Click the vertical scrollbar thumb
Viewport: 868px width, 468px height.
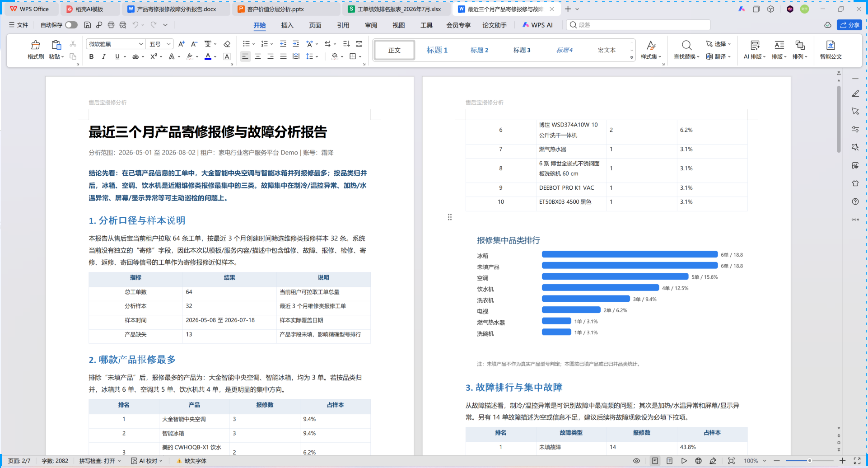[x=839, y=119]
